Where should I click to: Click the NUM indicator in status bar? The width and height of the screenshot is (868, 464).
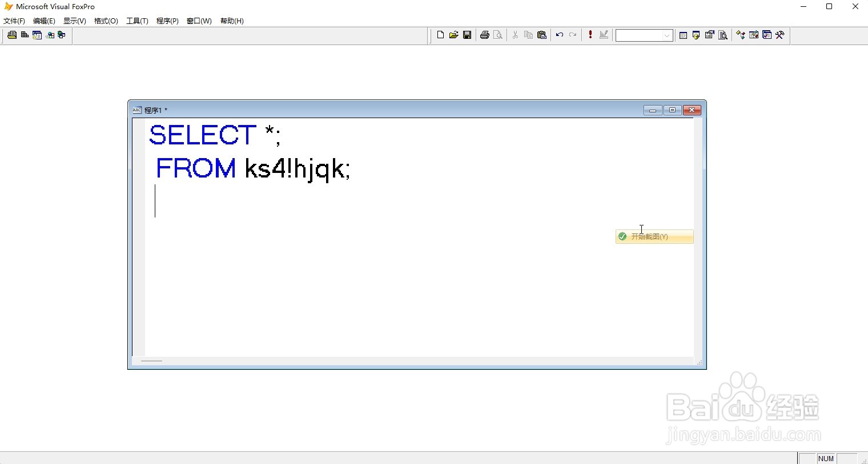tap(826, 458)
